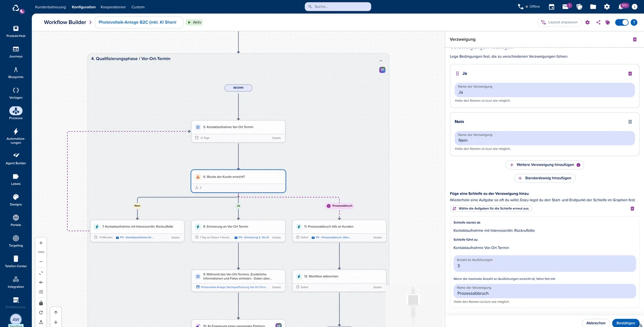
Task: Open Labels in the sidebar
Action: pyautogui.click(x=16, y=179)
